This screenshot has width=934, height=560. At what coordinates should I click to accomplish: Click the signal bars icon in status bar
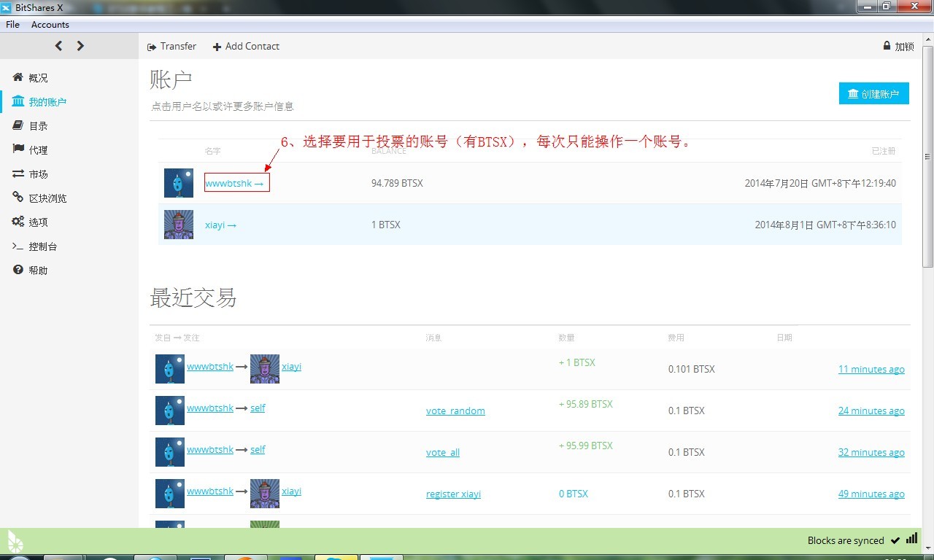click(x=911, y=539)
